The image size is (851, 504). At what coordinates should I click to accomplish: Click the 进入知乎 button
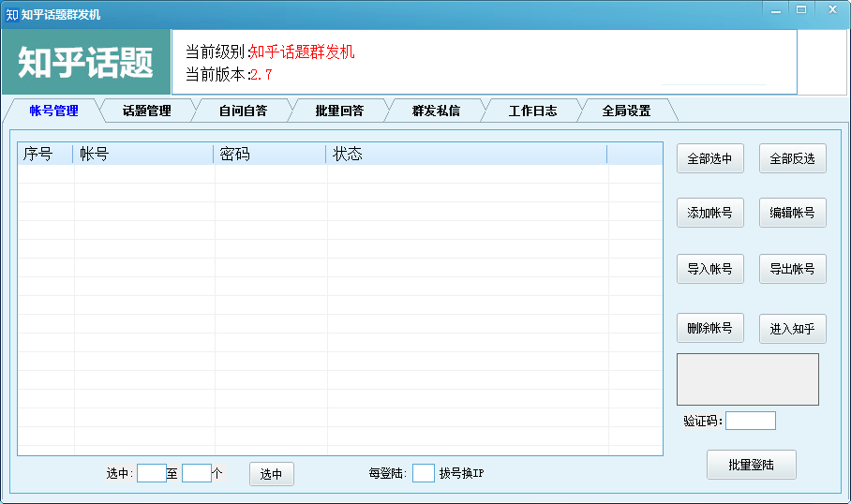(x=792, y=328)
